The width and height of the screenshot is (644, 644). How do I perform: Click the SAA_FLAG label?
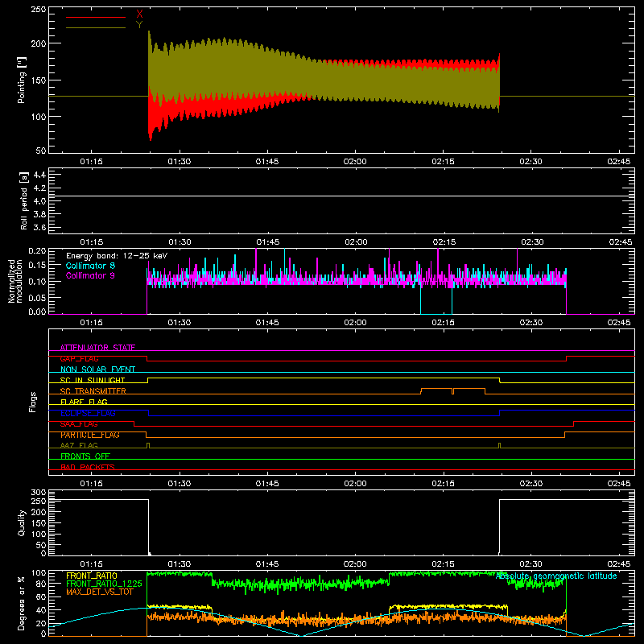tap(79, 424)
